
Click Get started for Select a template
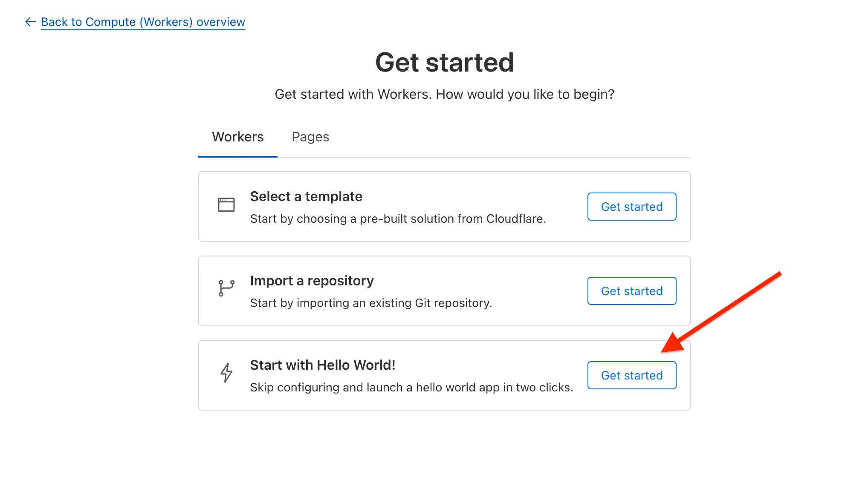[632, 207]
